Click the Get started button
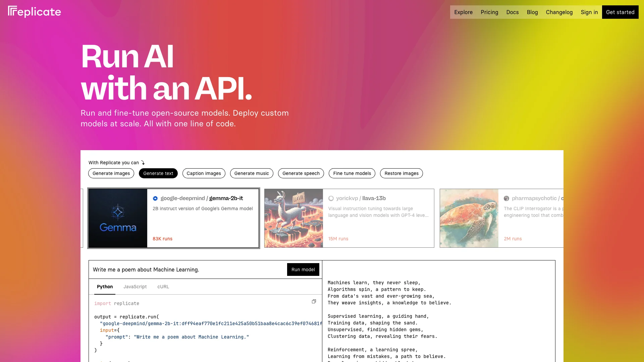 pos(620,12)
